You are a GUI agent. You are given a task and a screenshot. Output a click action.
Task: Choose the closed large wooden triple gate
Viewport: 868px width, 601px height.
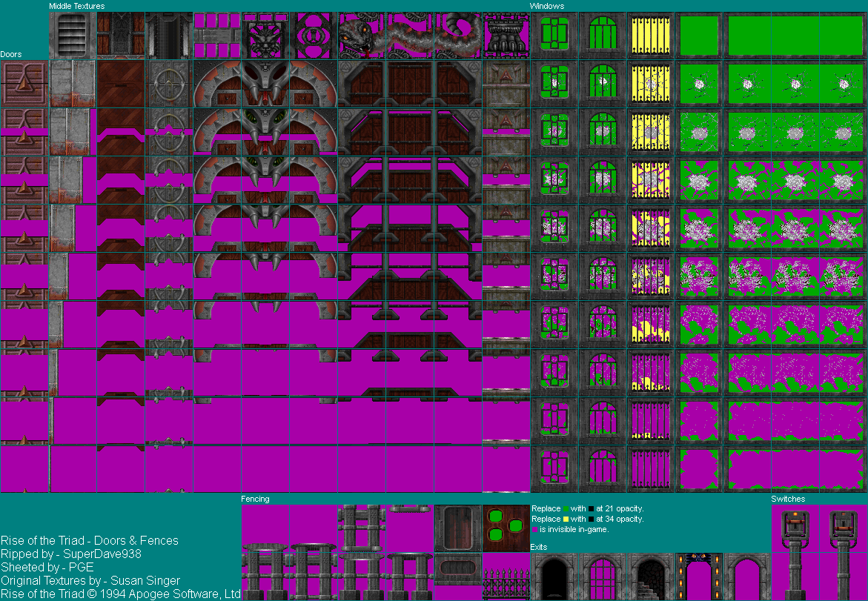(410, 84)
